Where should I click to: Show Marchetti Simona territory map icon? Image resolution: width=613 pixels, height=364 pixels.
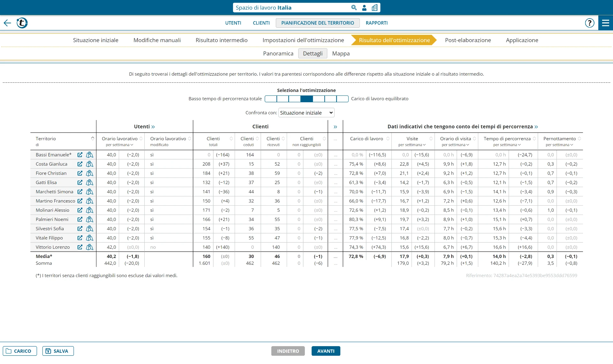pyautogui.click(x=90, y=192)
